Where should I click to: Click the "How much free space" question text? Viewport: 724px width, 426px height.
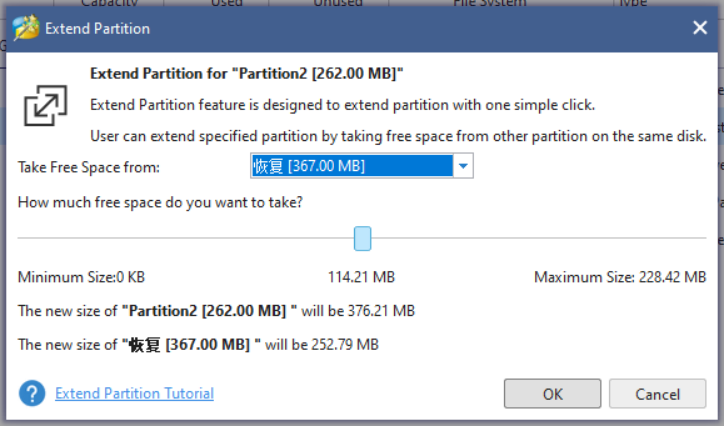pyautogui.click(x=161, y=201)
